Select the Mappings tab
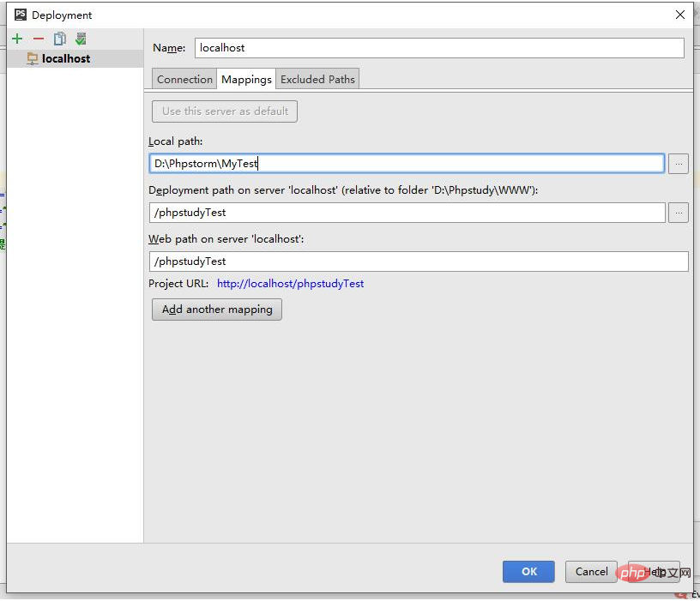700x601 pixels. (246, 79)
